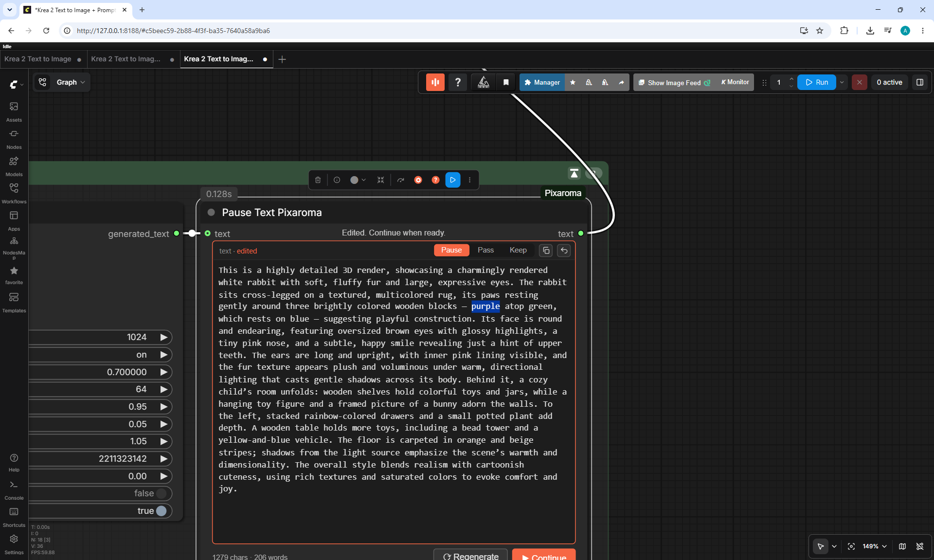Click the 0.700000 value slider
Viewport: 934px width, 560px height.
tap(100, 372)
